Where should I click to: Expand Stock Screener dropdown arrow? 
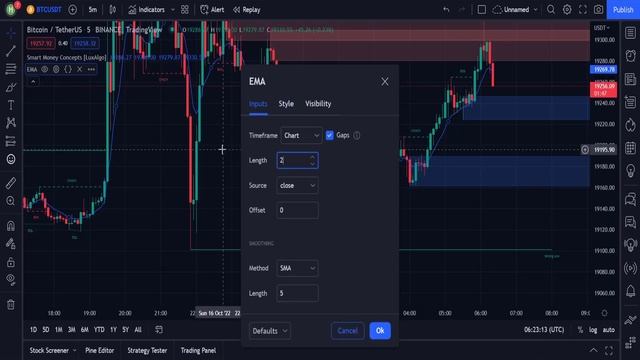click(74, 351)
